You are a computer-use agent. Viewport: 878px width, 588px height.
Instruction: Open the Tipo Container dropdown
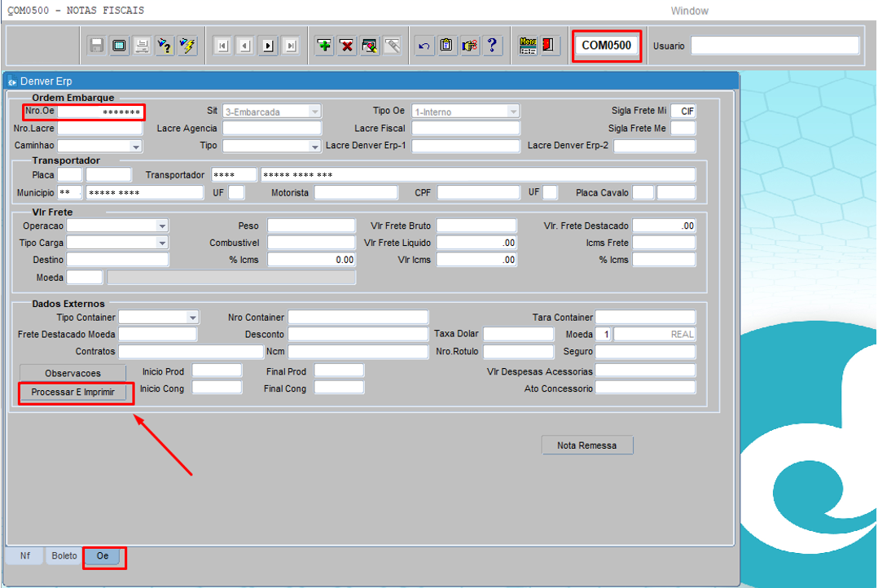click(x=192, y=317)
